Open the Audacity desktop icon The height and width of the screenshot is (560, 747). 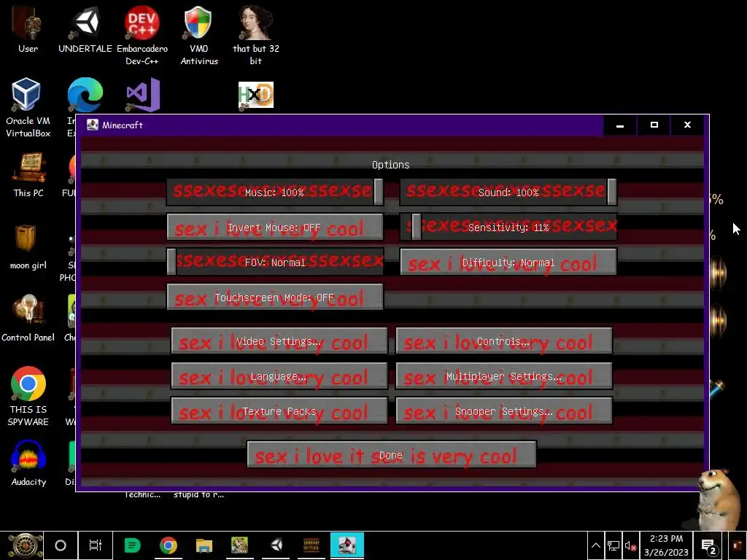[x=28, y=463]
